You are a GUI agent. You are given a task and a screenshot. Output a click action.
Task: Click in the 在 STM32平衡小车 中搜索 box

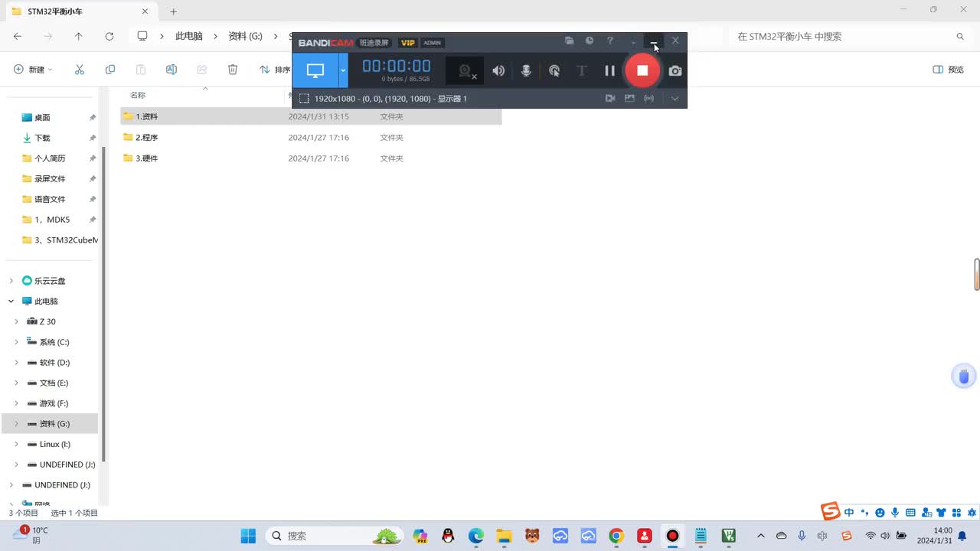coord(848,36)
